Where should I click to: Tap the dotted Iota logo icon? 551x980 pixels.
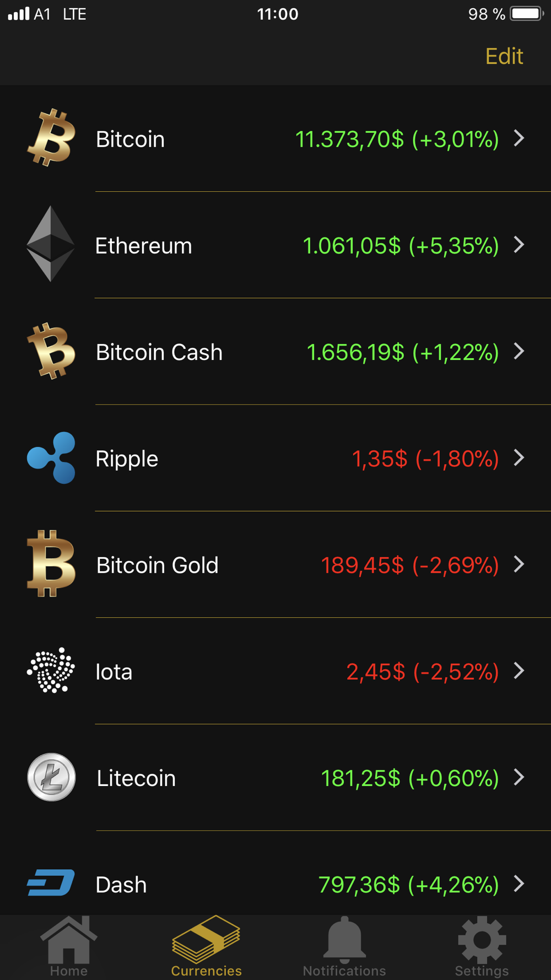pyautogui.click(x=51, y=670)
